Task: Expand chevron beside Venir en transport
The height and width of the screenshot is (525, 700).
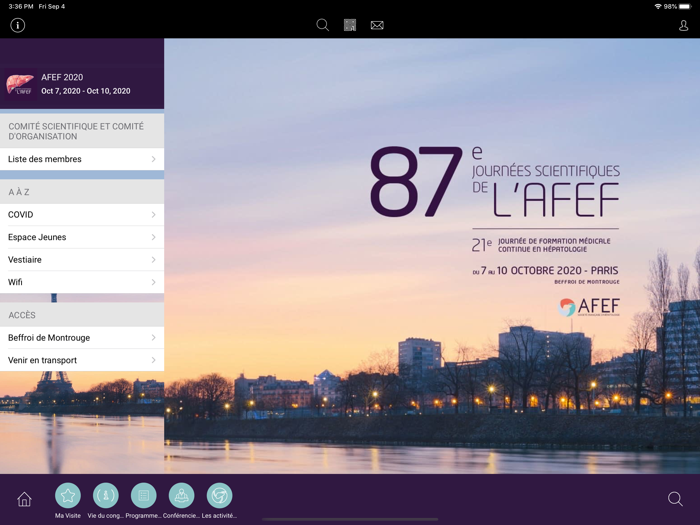Action: [x=154, y=360]
